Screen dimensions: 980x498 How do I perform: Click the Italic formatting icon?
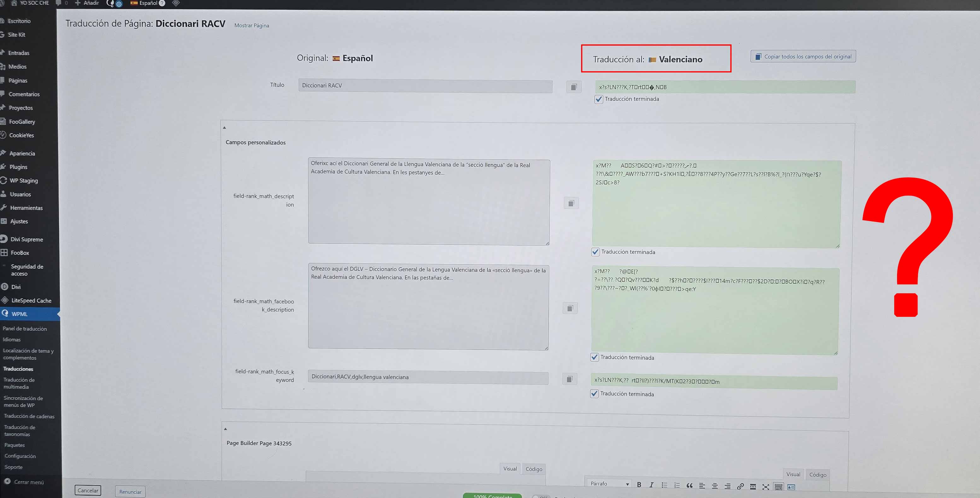click(652, 485)
